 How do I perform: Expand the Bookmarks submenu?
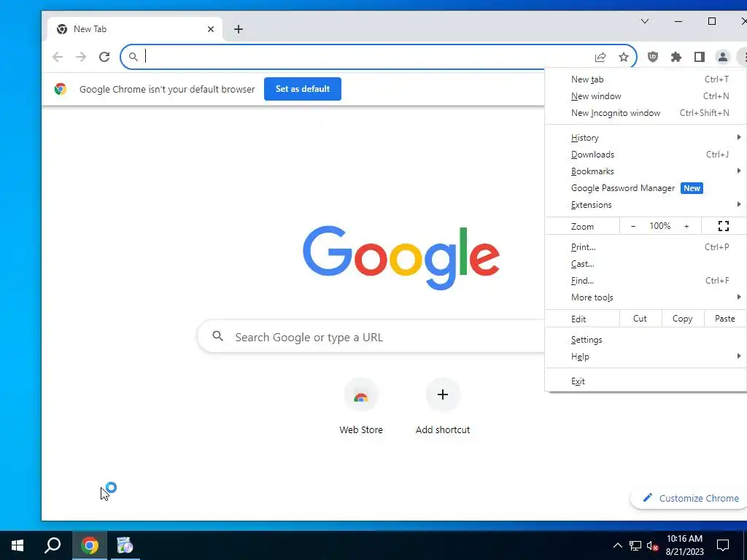point(646,171)
